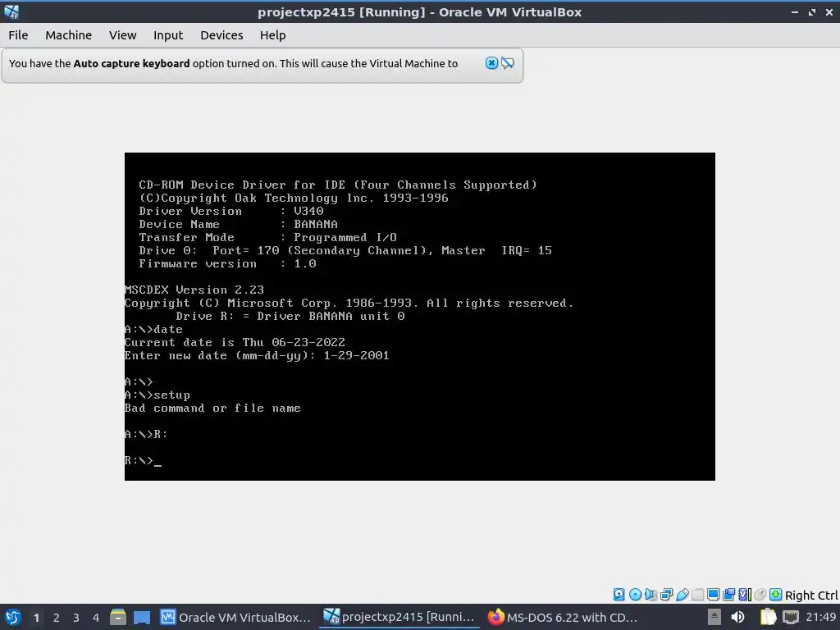Click the display status icon
Viewport: 840px width, 630px height.
point(713,594)
